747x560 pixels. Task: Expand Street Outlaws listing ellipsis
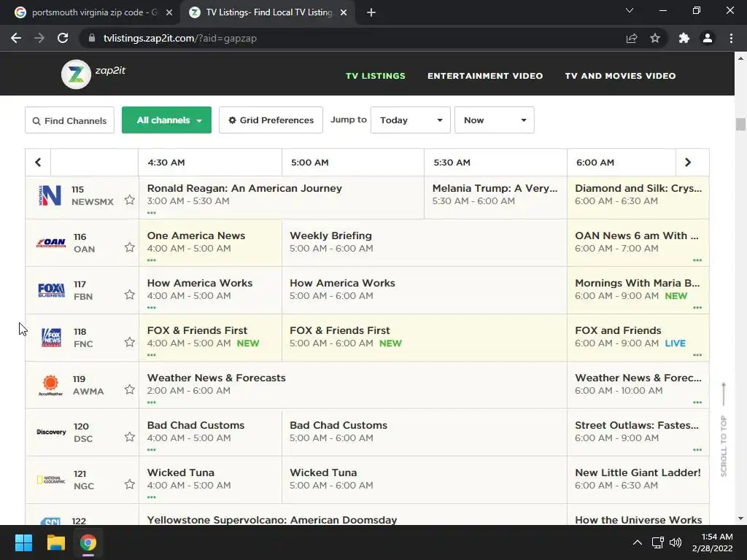click(697, 449)
